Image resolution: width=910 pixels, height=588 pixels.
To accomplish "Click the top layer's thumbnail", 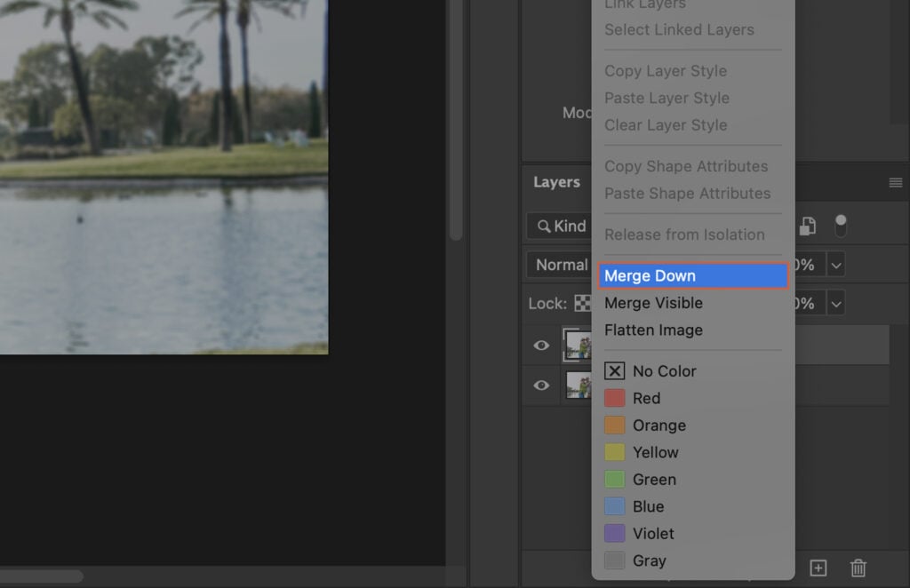I will [578, 346].
